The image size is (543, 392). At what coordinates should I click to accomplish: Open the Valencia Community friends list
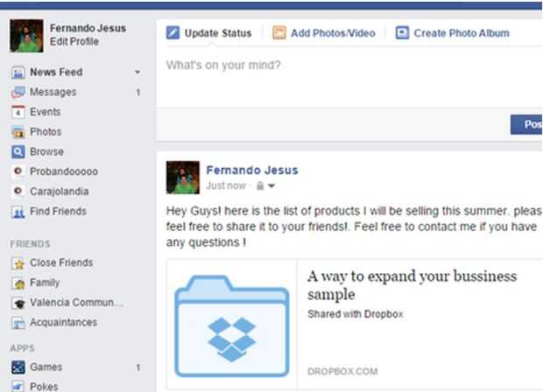[x=76, y=303]
